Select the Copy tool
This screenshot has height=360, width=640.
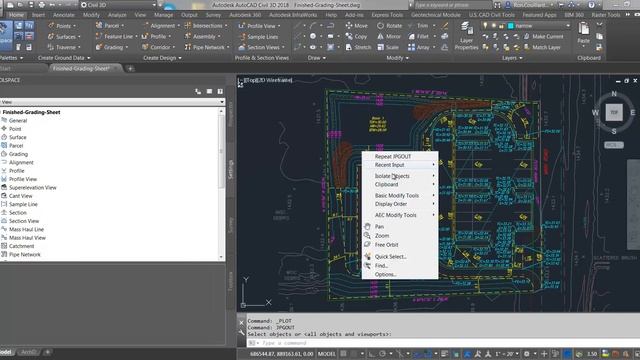point(356,36)
